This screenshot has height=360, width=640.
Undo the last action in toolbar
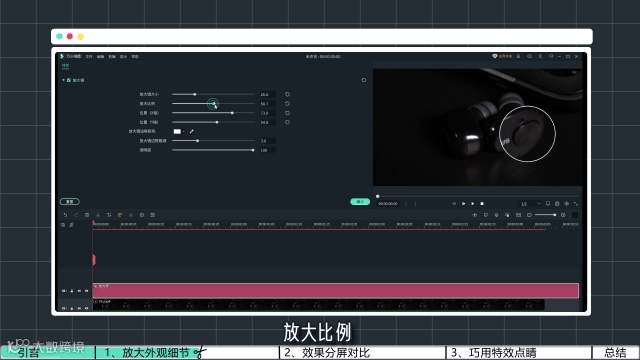[65, 215]
